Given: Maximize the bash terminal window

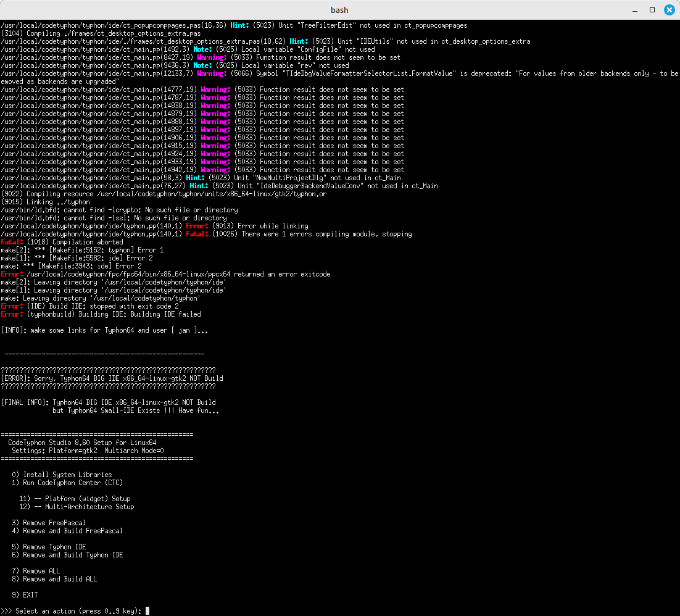Looking at the screenshot, I should (652, 9).
